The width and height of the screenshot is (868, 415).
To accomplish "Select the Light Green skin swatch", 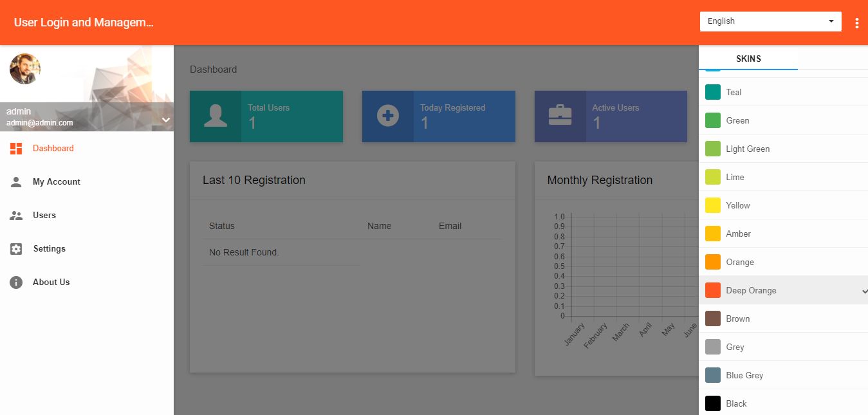I will (x=713, y=149).
